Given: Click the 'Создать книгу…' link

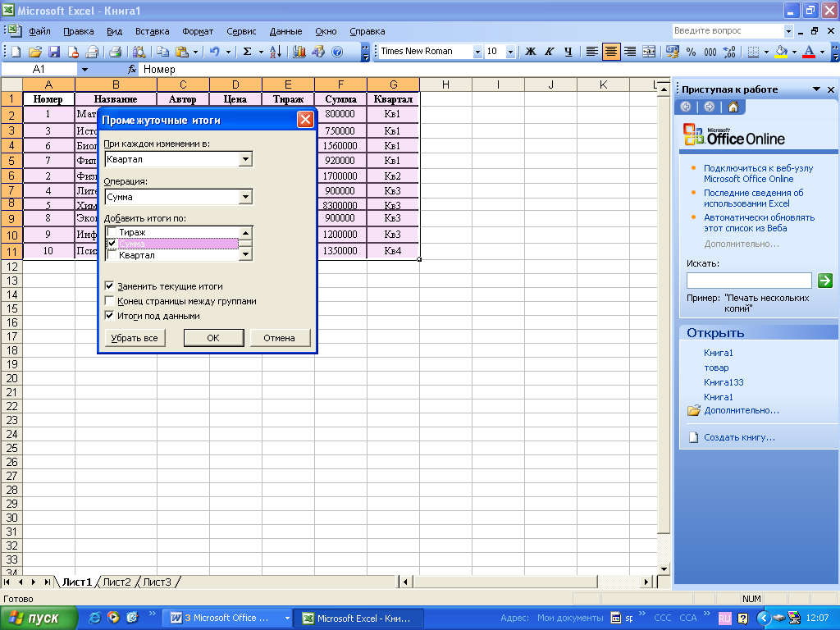Looking at the screenshot, I should [x=739, y=437].
